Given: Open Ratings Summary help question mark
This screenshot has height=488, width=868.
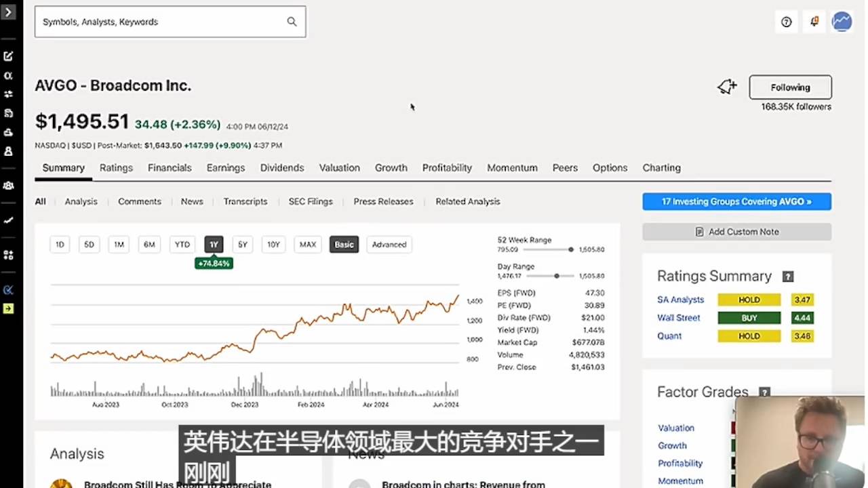Looking at the screenshot, I should click(788, 277).
